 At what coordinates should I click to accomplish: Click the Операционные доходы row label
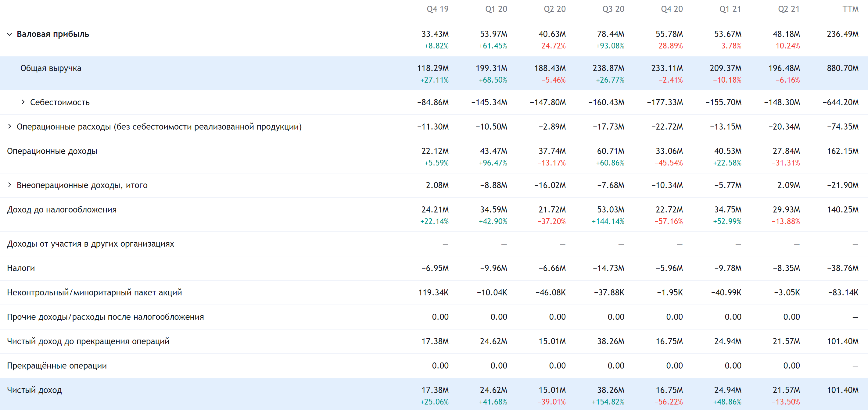click(x=52, y=151)
